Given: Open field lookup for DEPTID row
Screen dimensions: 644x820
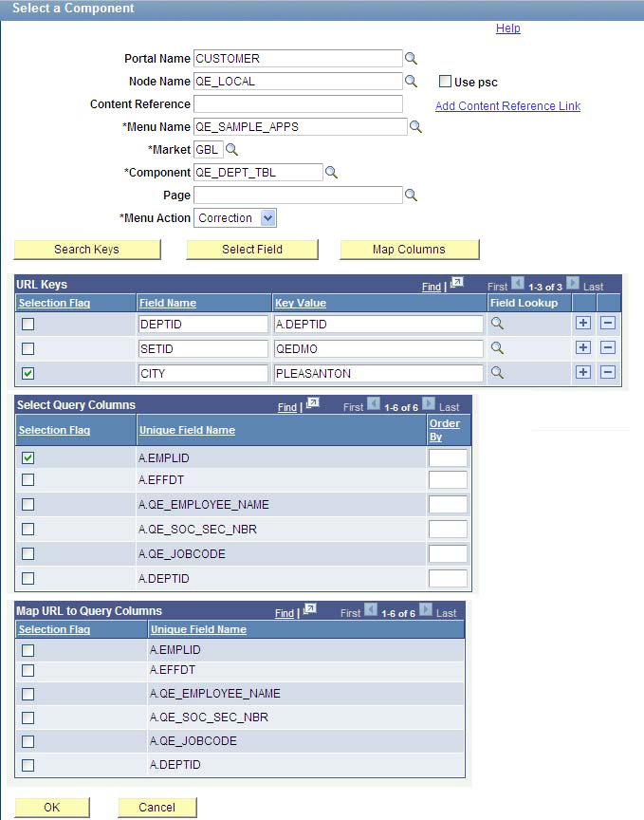Looking at the screenshot, I should pyautogui.click(x=497, y=324).
